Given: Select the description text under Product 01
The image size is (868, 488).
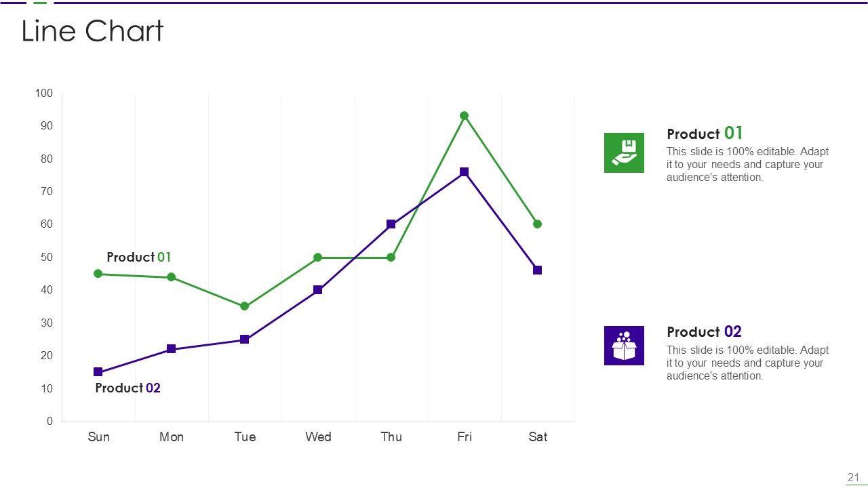Looking at the screenshot, I should (747, 165).
